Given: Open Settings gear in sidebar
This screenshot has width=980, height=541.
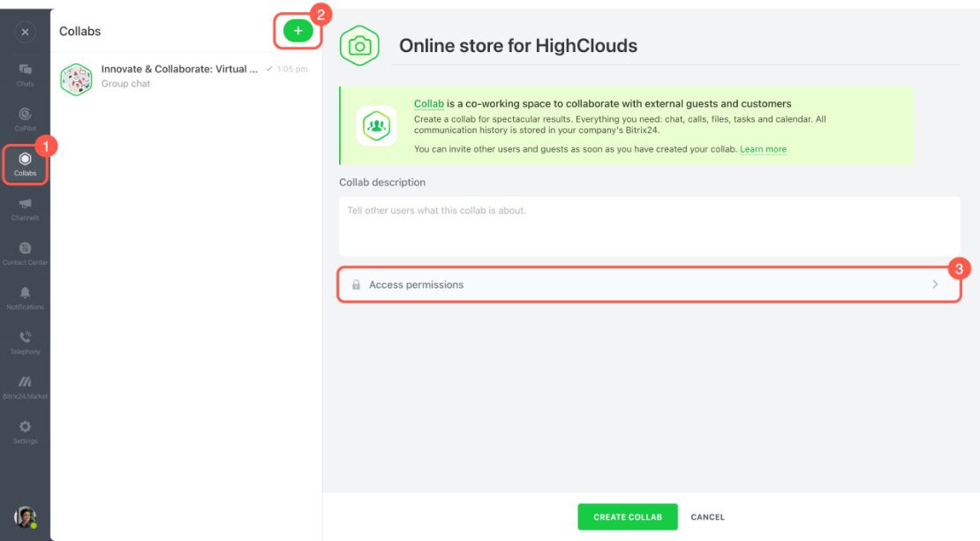Looking at the screenshot, I should pos(25,432).
